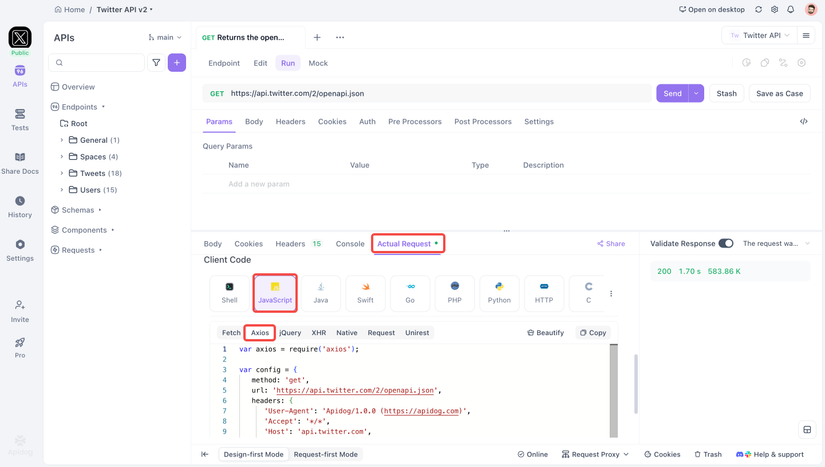
Task: Open the Pre Processors tab
Action: (415, 121)
